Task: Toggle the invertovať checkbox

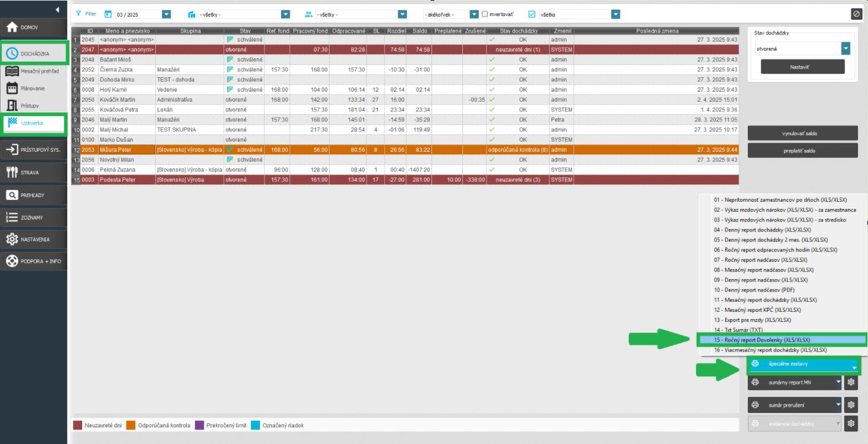Action: (485, 14)
